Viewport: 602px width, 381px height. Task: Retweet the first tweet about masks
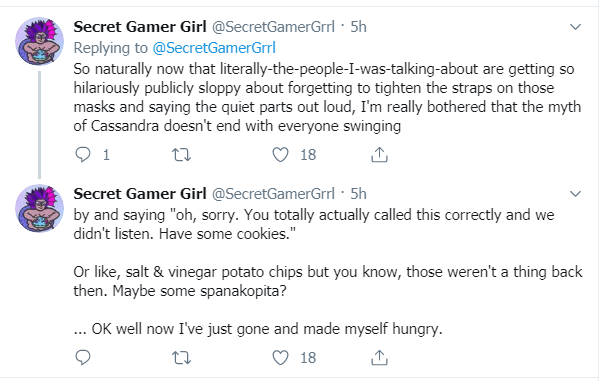(x=181, y=155)
